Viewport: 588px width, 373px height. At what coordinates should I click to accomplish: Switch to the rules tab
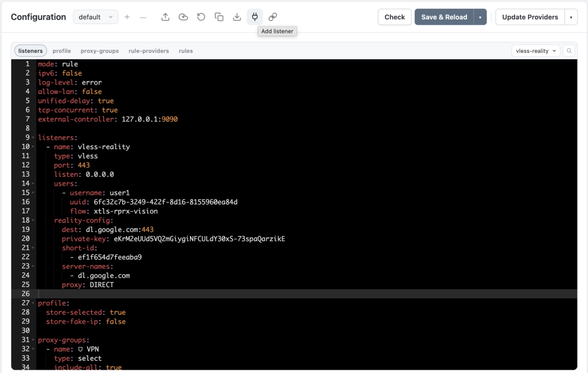coord(186,51)
